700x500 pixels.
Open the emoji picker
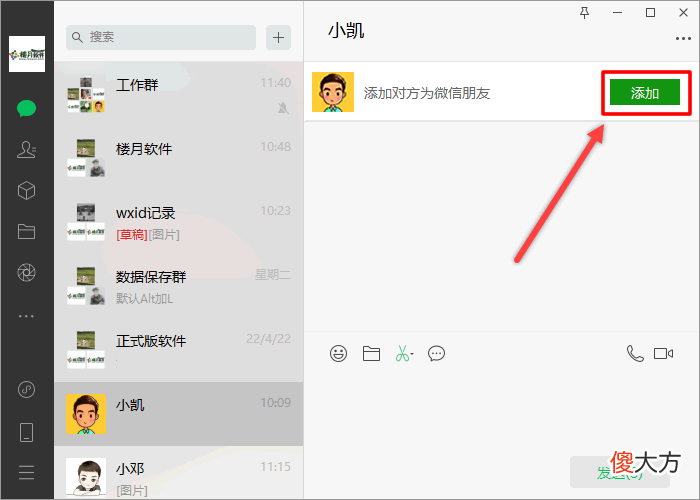tap(338, 354)
